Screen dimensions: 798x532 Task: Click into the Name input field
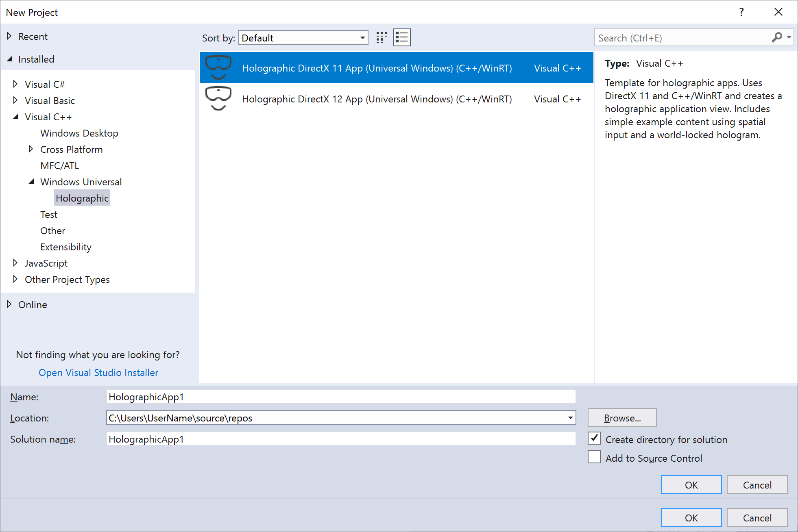coord(339,397)
